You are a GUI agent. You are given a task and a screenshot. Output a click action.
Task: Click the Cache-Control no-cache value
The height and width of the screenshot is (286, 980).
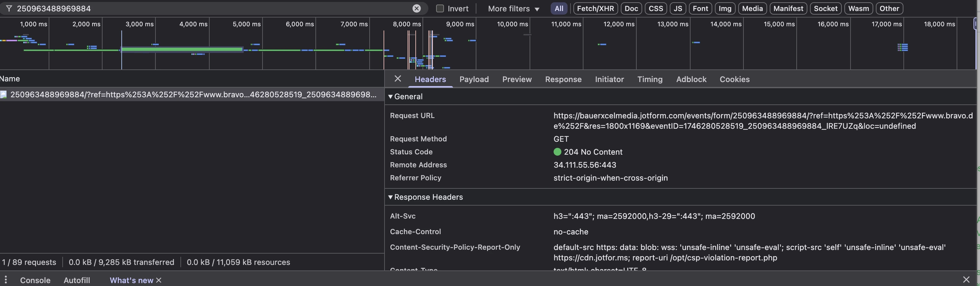571,232
